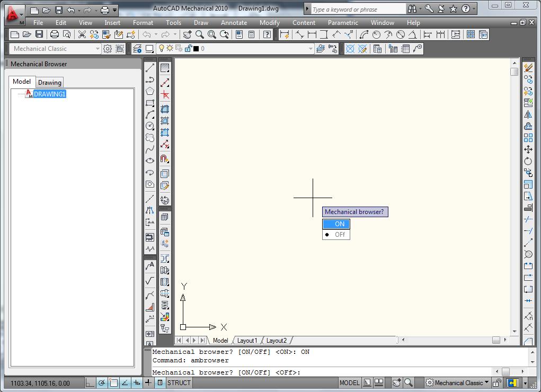The width and height of the screenshot is (541, 392).
Task: Click the Open file toolbar icon
Action: coord(27,34)
